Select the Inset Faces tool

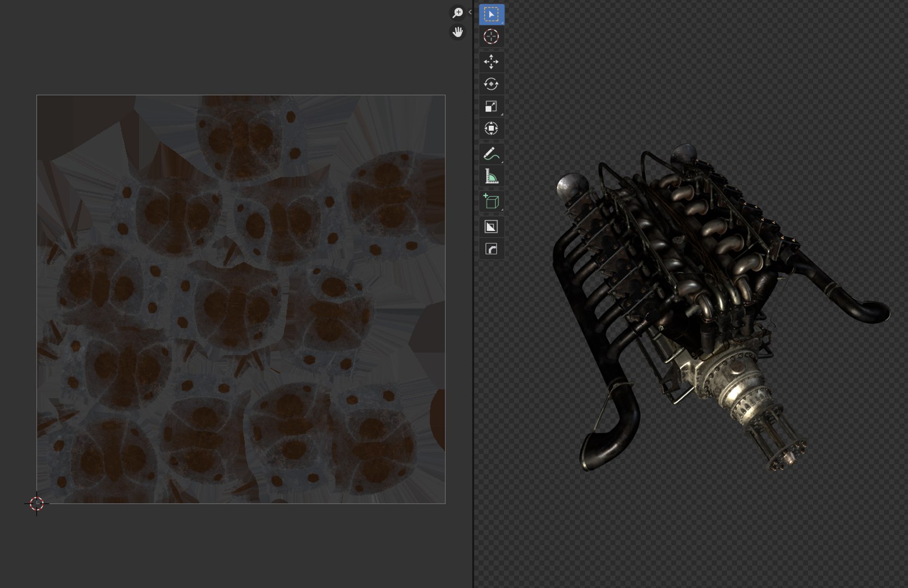click(491, 227)
